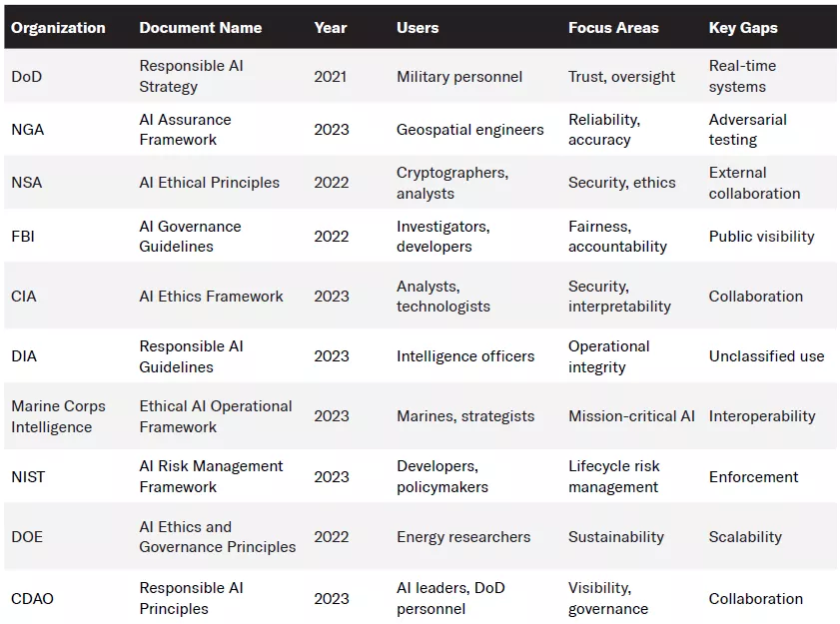Click the Responsible AI Guidelines cell
This screenshot has width=840, height=624.
point(191,356)
